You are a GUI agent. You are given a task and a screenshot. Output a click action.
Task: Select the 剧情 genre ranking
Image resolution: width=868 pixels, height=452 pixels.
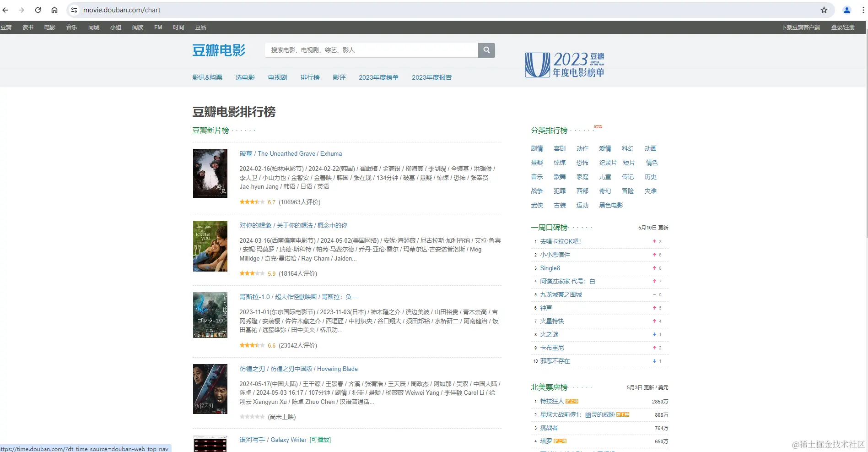[537, 148]
